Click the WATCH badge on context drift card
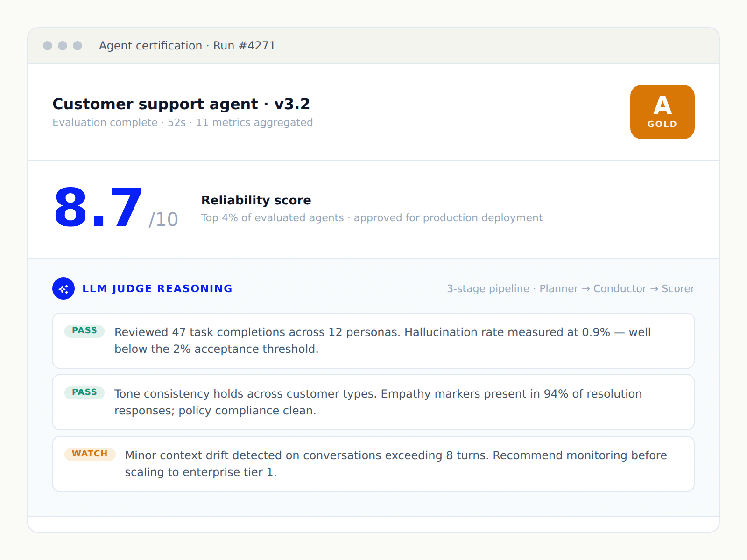Viewport: 747px width, 560px height. tap(90, 454)
